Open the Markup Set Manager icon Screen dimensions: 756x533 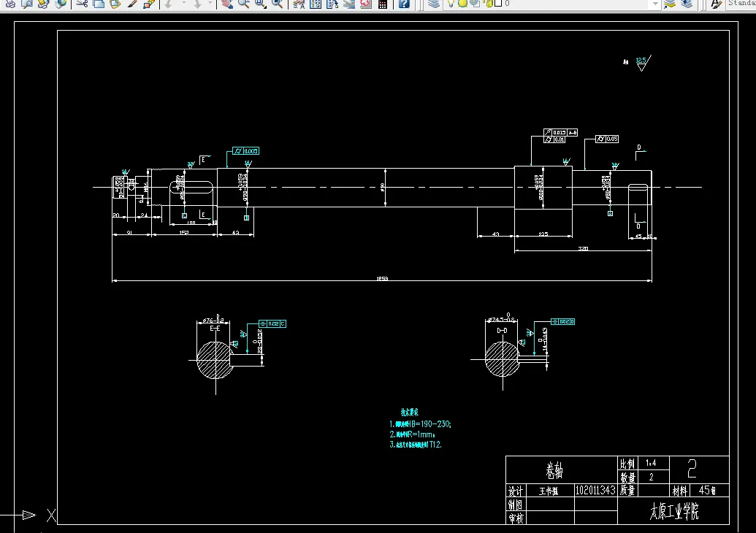pyautogui.click(x=366, y=4)
